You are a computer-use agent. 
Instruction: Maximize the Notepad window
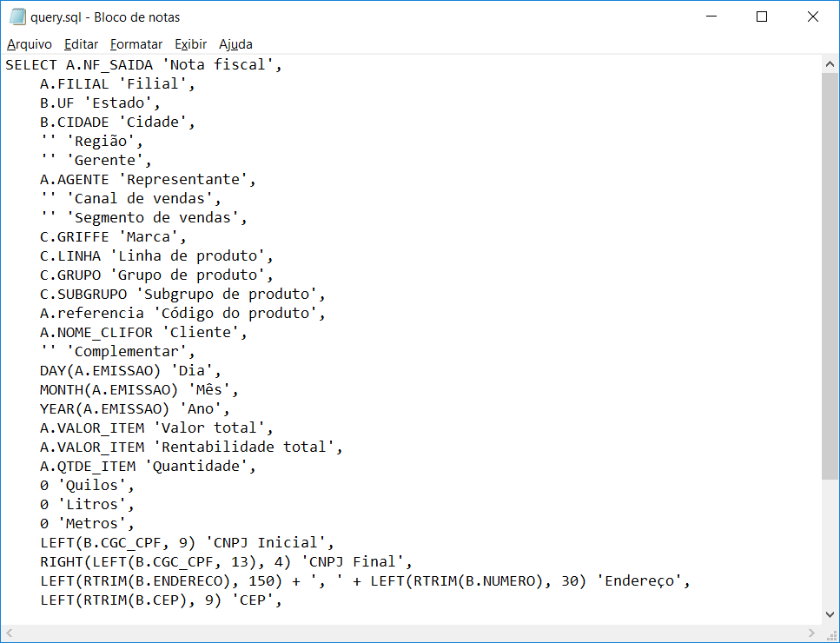(x=762, y=17)
